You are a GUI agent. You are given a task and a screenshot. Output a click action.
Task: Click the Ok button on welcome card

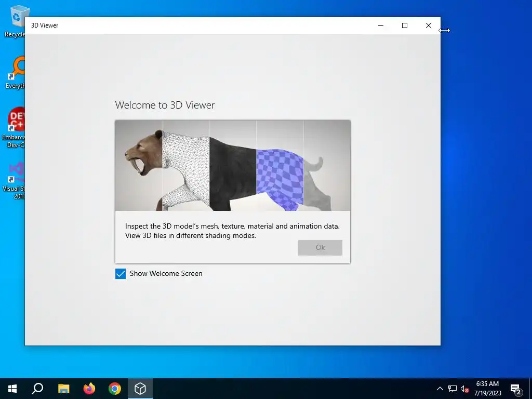pyautogui.click(x=320, y=248)
